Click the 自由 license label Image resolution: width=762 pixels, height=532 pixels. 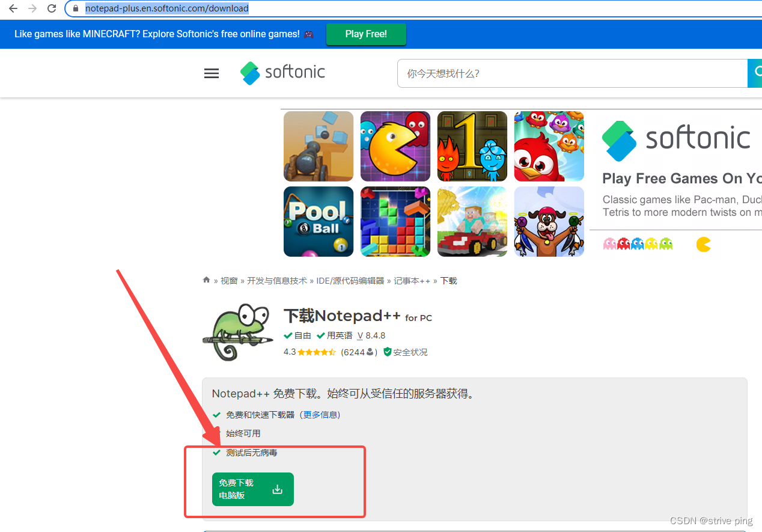[298, 335]
